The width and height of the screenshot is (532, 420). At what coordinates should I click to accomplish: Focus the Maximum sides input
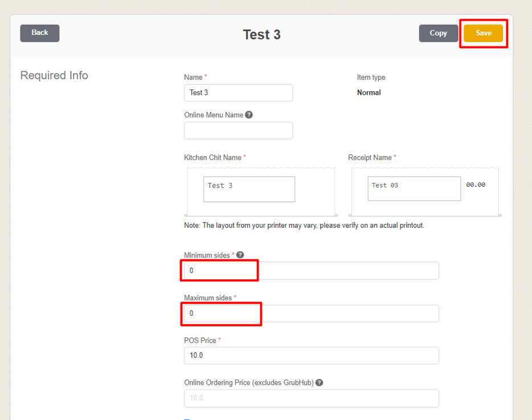[x=311, y=313]
